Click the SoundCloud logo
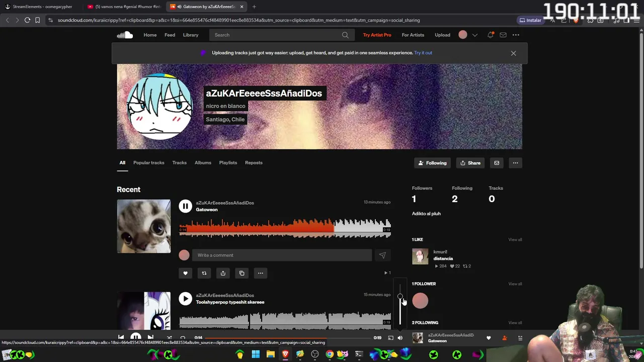 pyautogui.click(x=125, y=35)
